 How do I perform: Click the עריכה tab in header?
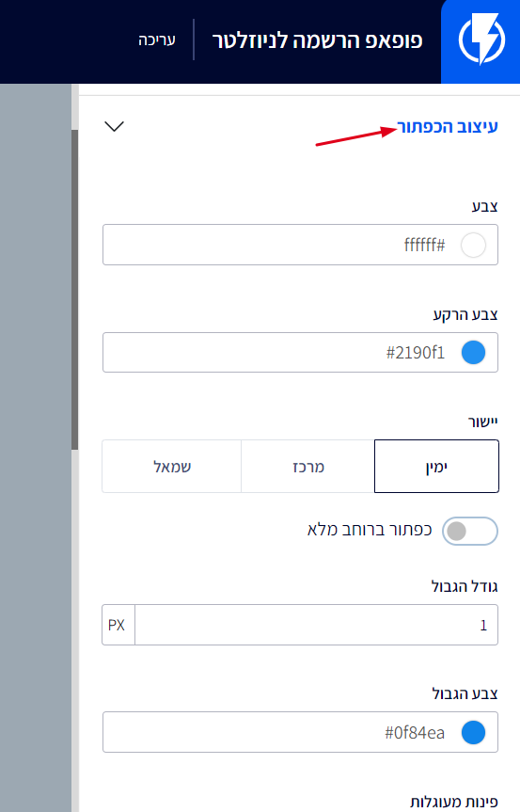157,40
